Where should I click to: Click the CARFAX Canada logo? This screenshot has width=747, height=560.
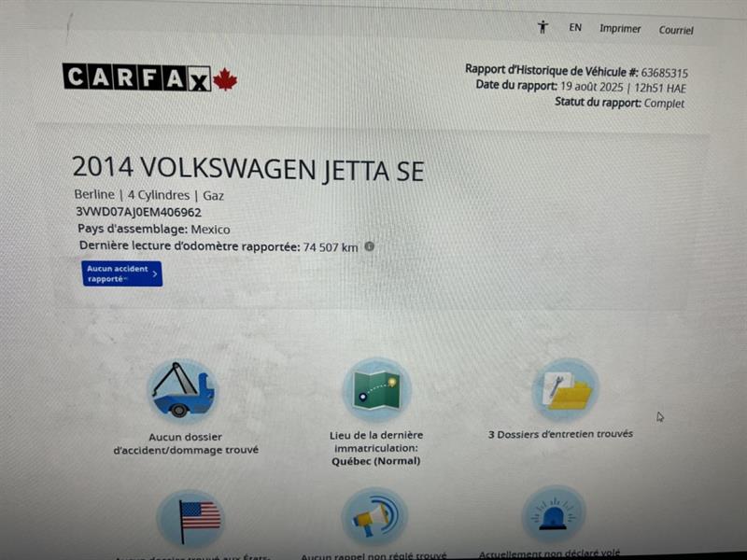pos(150,77)
